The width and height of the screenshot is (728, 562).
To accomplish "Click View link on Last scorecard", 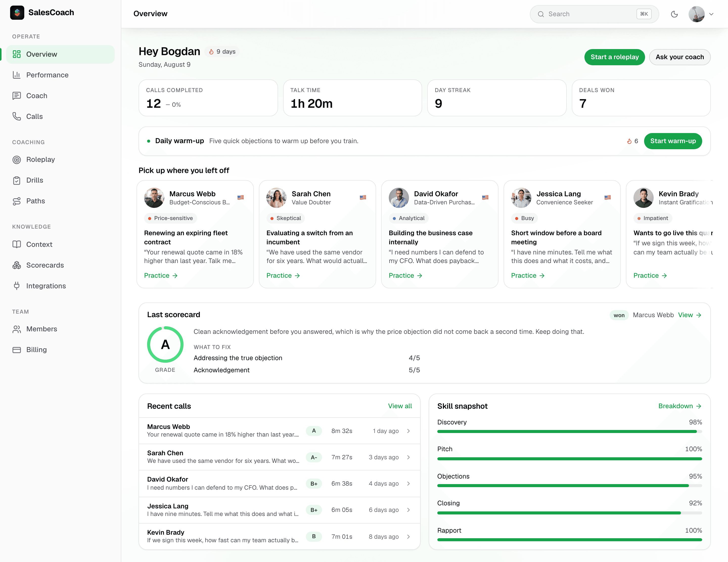I will [690, 315].
